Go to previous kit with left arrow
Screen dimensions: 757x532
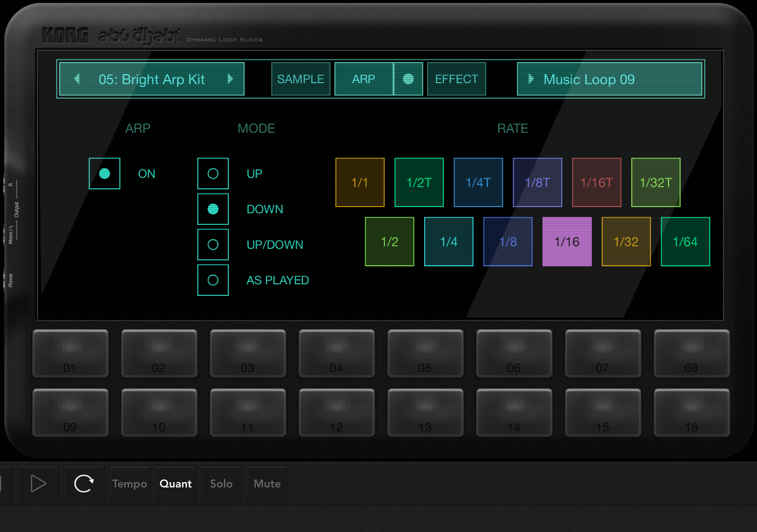tap(77, 79)
